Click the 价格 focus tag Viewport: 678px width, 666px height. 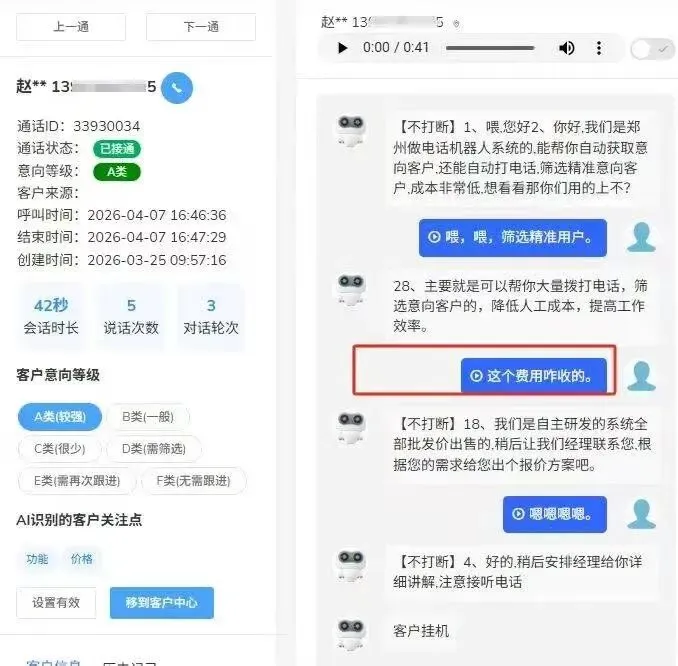point(82,559)
